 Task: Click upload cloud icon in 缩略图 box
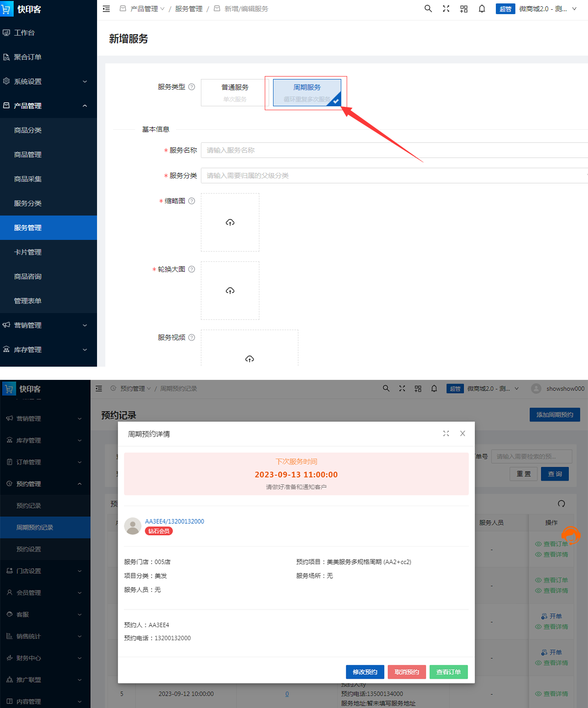[x=230, y=222]
